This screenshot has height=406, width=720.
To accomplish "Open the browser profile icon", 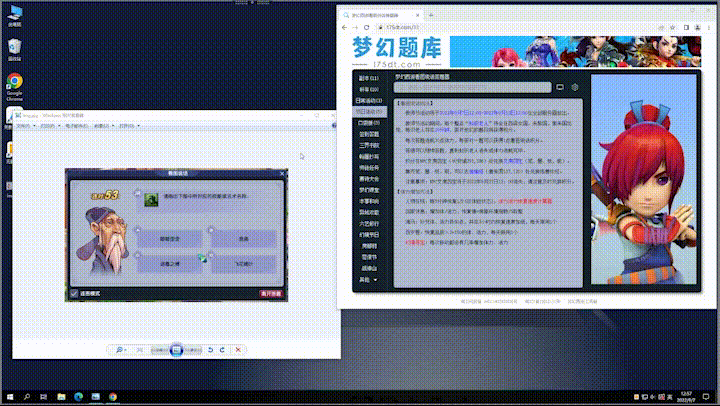I will 698,28.
